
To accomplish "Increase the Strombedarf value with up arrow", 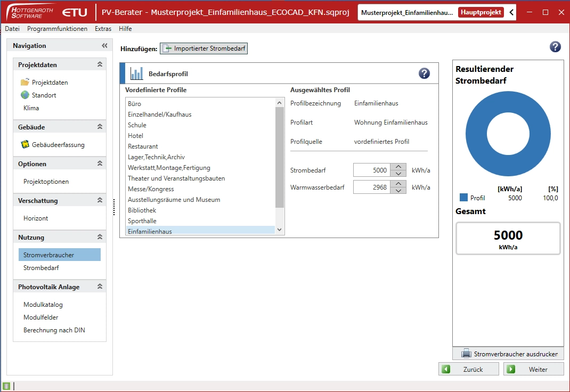I will pos(398,167).
